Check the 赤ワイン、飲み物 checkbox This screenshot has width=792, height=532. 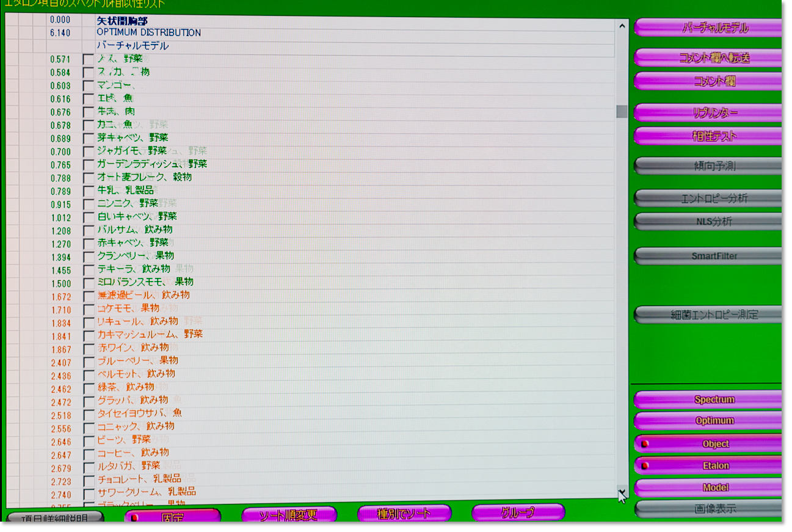coord(89,349)
